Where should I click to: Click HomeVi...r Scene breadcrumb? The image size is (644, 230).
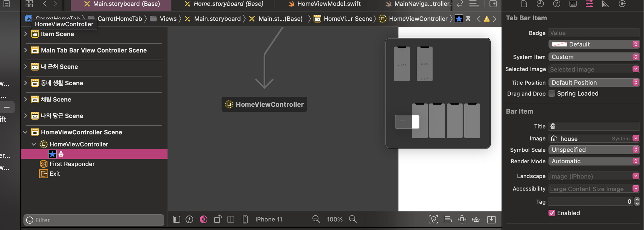(343, 19)
